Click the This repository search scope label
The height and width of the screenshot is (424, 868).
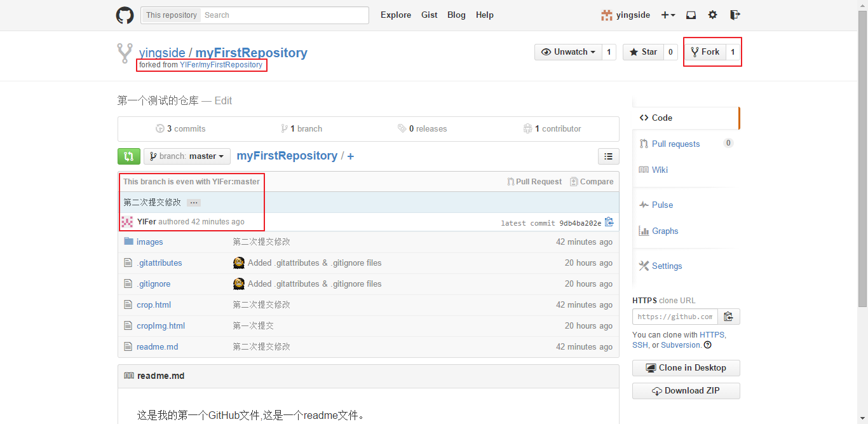(172, 15)
